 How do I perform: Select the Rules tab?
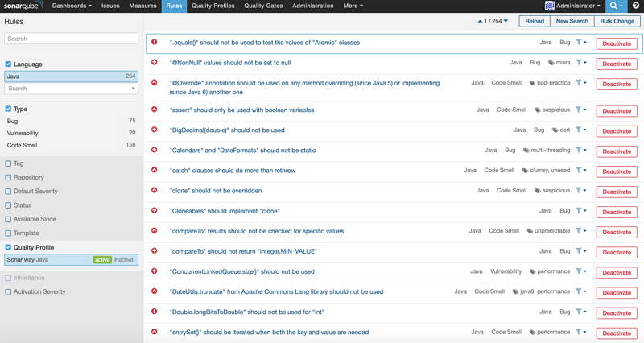point(174,6)
